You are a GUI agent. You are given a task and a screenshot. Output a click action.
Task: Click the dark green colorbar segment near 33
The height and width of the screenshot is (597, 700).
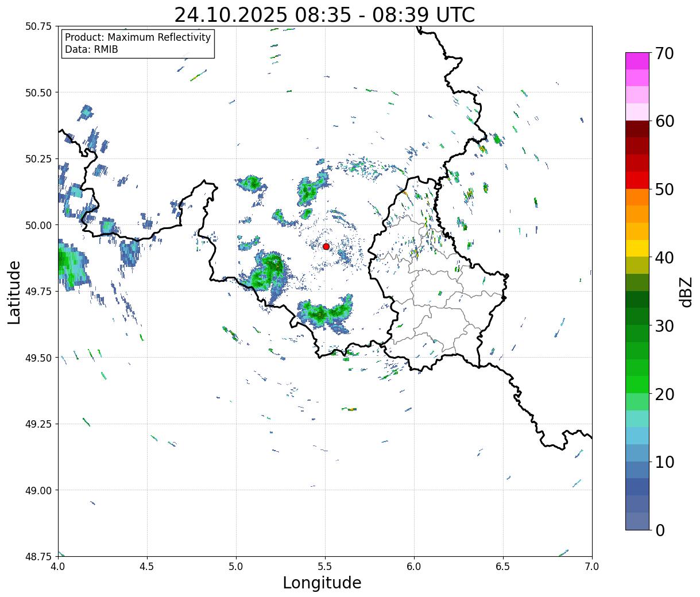(x=637, y=300)
